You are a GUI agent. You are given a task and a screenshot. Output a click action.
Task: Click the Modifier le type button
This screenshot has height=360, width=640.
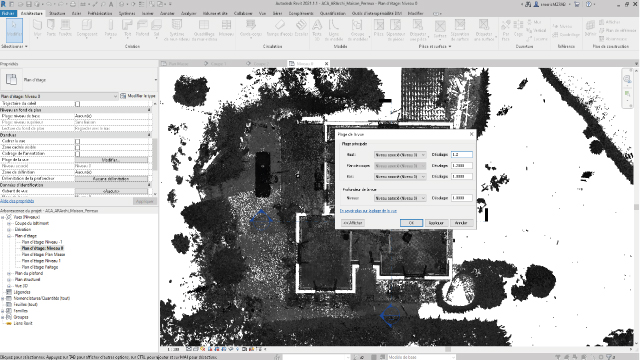click(138, 96)
